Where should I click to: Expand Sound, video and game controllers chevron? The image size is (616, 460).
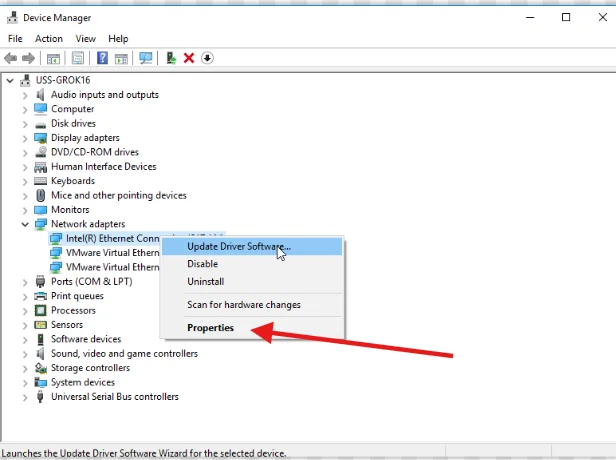25,354
